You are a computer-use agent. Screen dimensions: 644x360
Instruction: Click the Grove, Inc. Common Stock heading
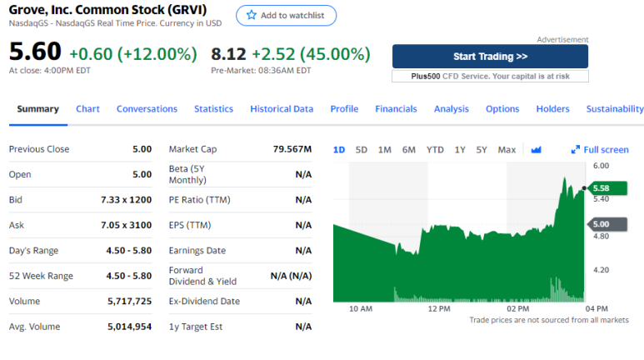click(x=107, y=9)
